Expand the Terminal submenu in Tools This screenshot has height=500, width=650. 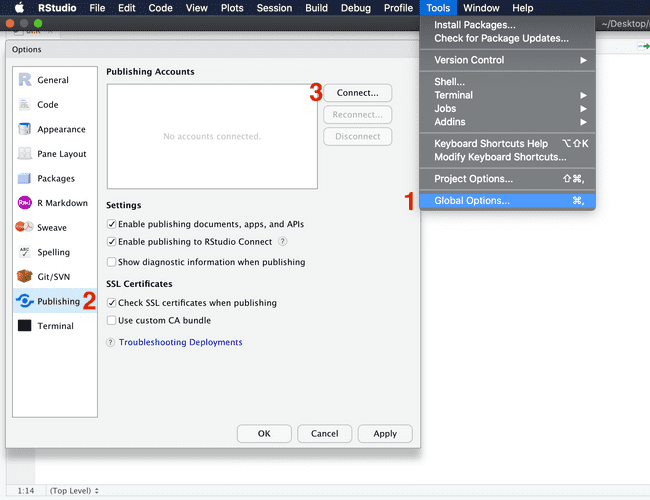(507, 95)
